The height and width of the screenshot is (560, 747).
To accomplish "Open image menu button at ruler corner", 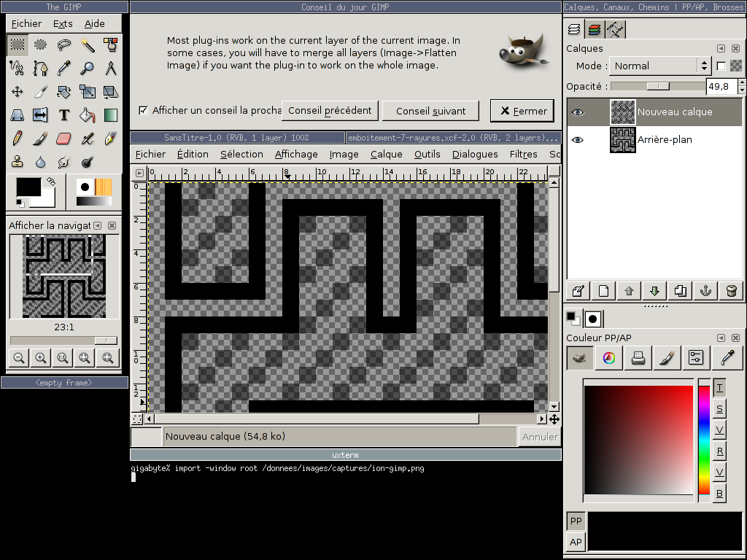I will pos(139,173).
